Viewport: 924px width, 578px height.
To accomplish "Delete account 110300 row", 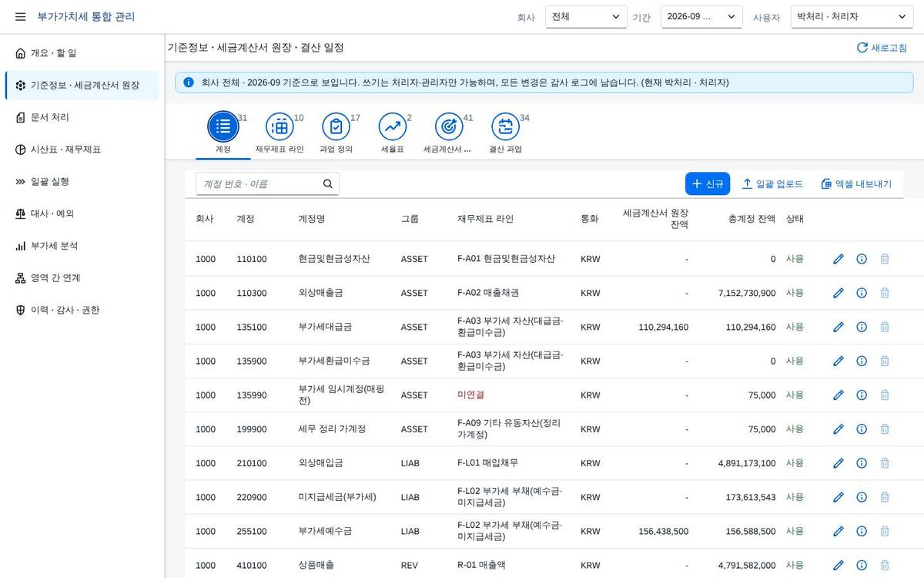I will pyautogui.click(x=885, y=293).
